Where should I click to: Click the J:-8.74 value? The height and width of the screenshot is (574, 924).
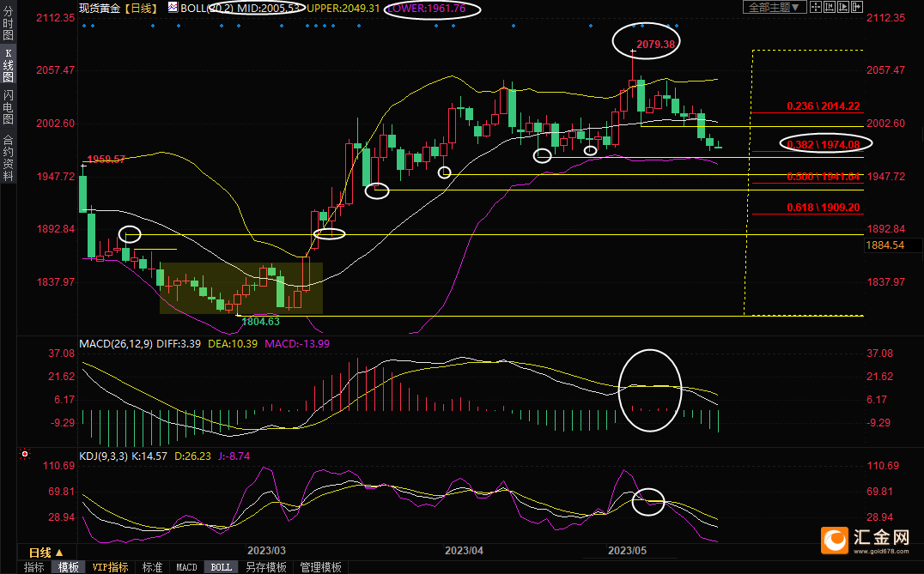[x=234, y=456]
